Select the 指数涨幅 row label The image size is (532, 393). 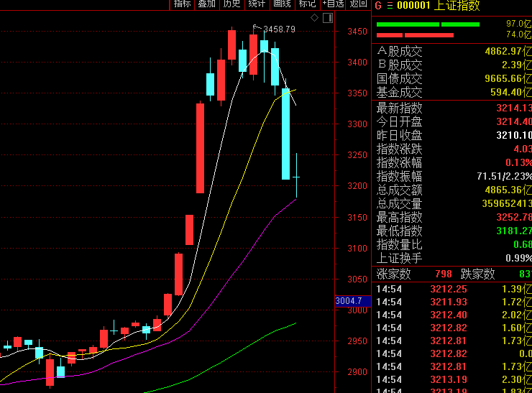click(x=400, y=163)
